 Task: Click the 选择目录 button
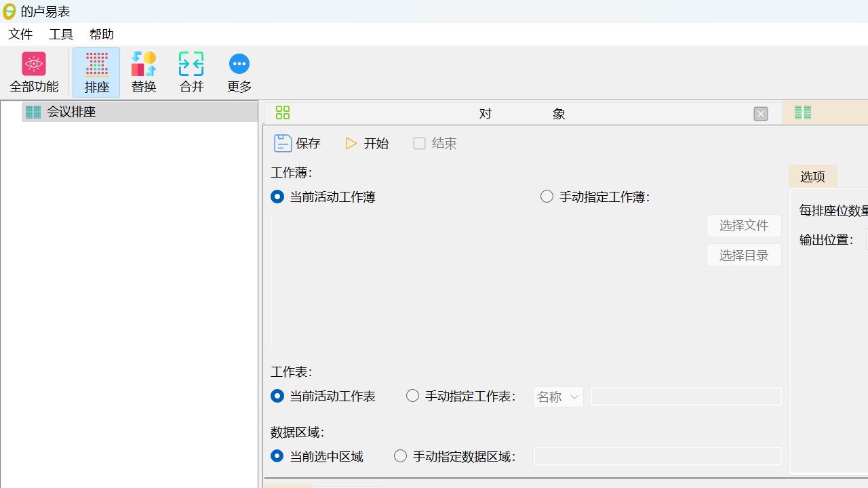[743, 255]
